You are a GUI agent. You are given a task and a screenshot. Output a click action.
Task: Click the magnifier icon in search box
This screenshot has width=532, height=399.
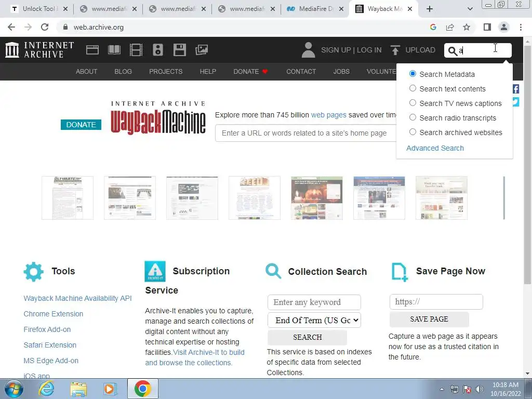(x=453, y=50)
